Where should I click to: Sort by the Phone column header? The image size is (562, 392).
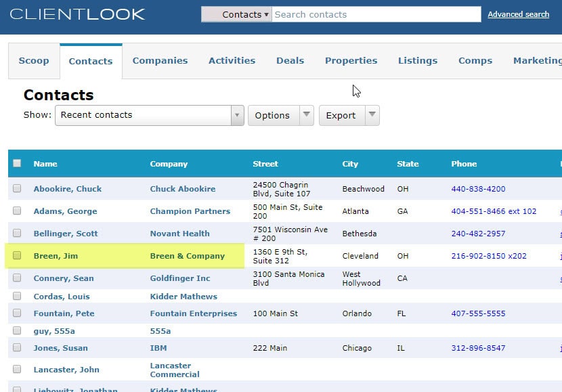pyautogui.click(x=464, y=164)
